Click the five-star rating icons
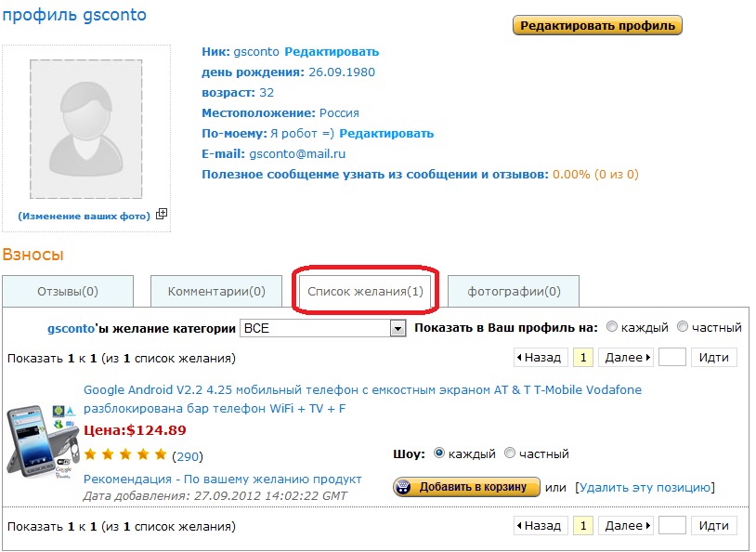Screen dimensions: 756x552 [125, 454]
